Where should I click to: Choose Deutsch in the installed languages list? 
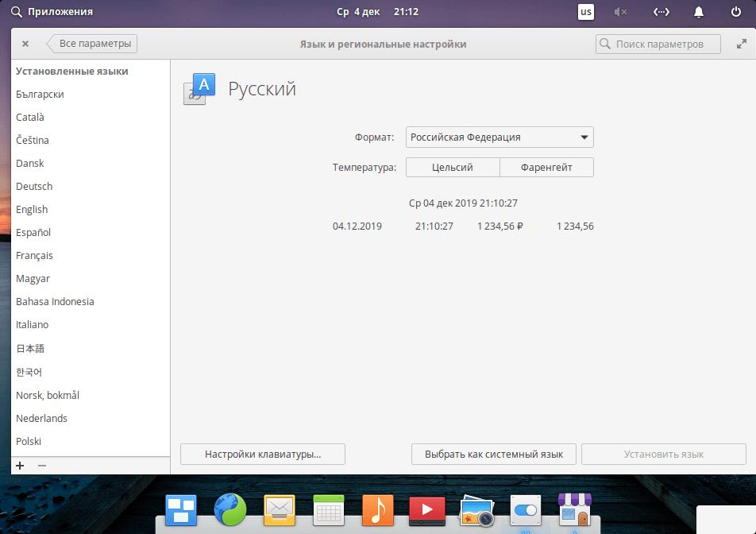point(34,187)
